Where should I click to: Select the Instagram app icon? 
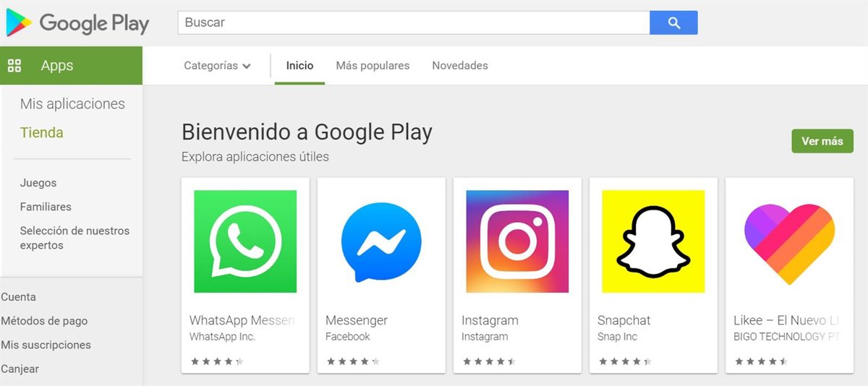pyautogui.click(x=517, y=241)
